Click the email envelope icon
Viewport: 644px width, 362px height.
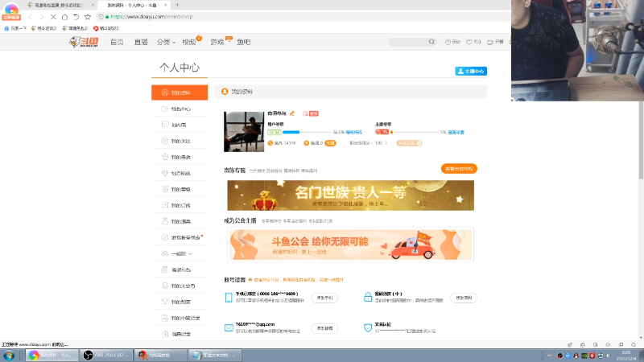[x=229, y=327]
